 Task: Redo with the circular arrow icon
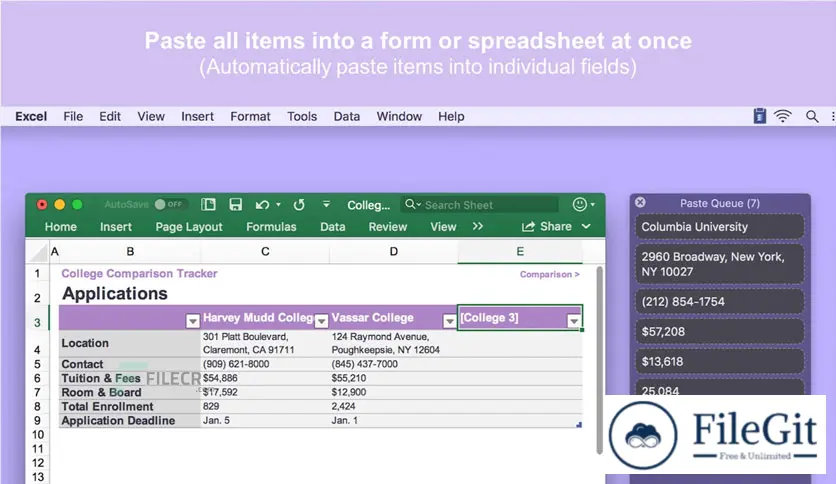299,205
